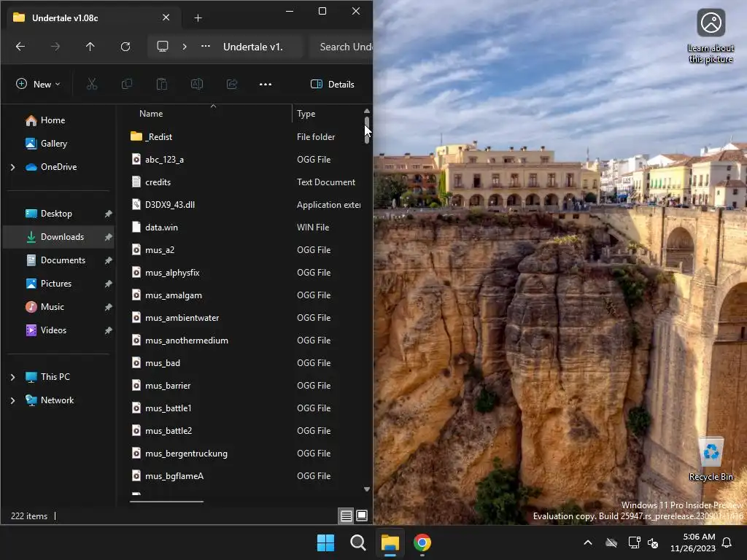Open OneDrive in the navigation pane
The width and height of the screenshot is (747, 560).
coord(58,167)
